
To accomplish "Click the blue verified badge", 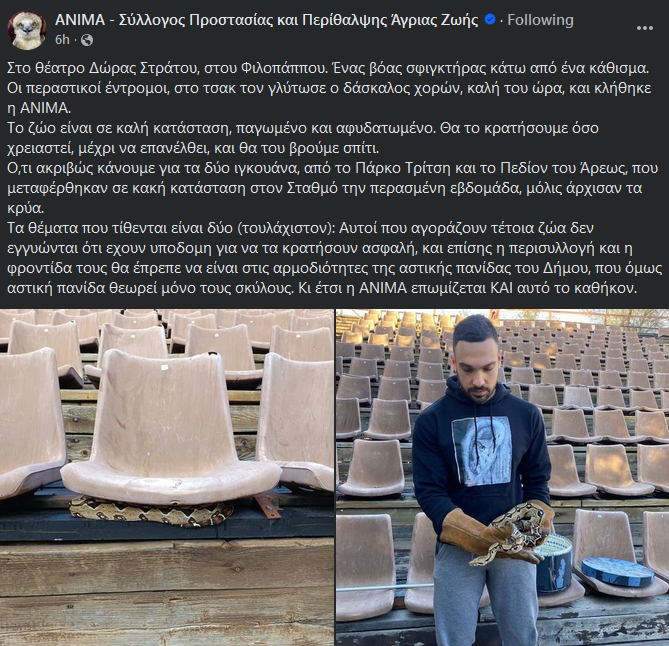I will pos(490,20).
